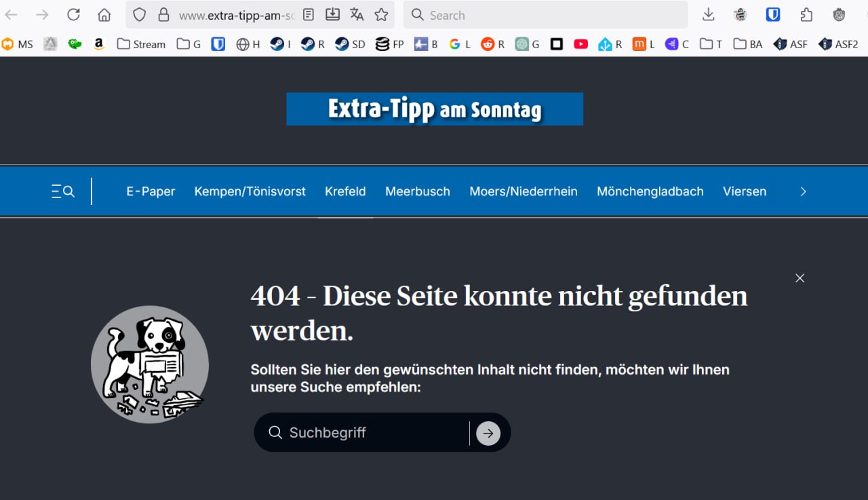Screen dimensions: 868x500
Task: Open the Amazon bookmark
Action: pos(99,44)
